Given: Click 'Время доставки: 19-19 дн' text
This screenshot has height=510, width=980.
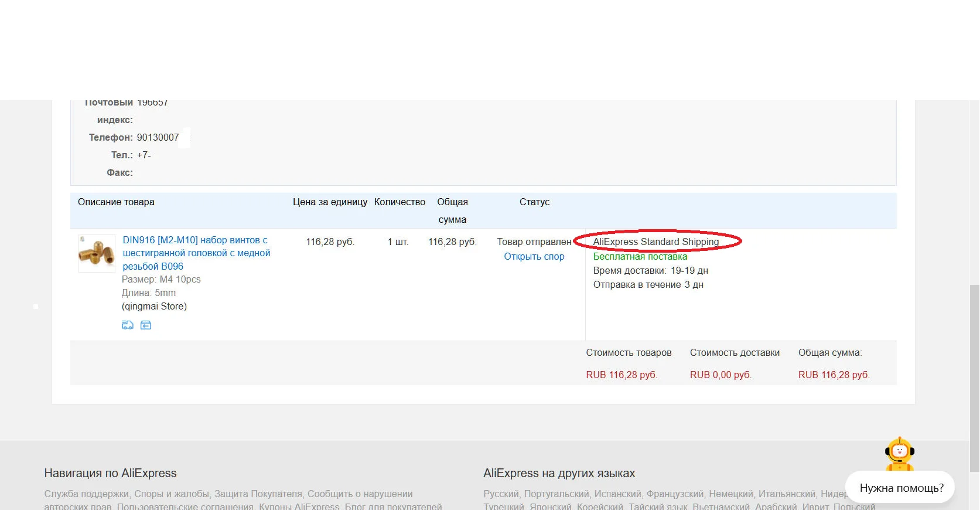Looking at the screenshot, I should [x=651, y=270].
